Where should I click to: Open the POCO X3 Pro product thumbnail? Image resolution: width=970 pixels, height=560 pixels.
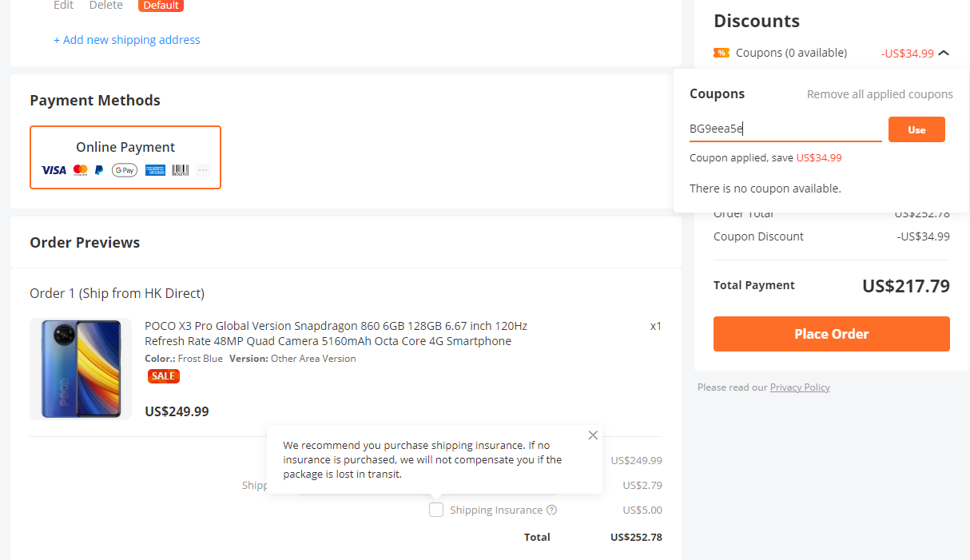point(81,369)
